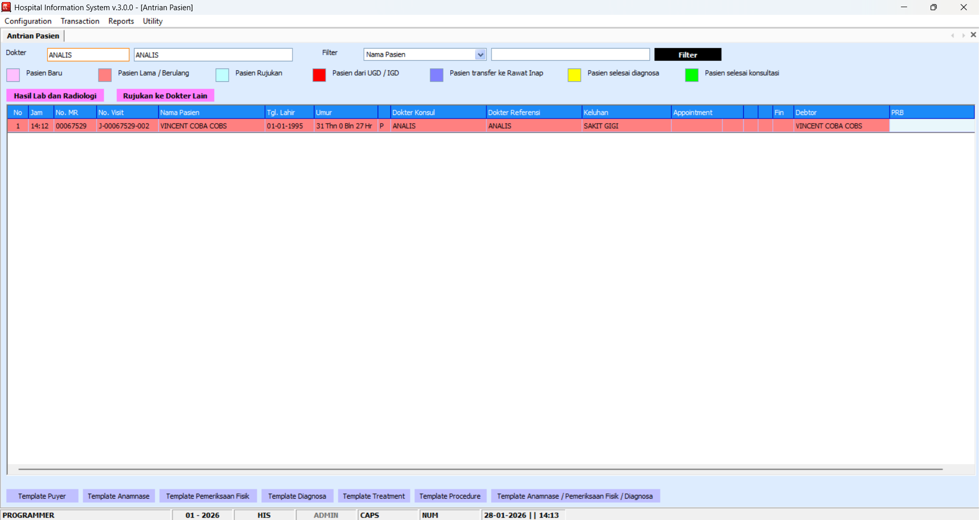This screenshot has width=980, height=520.
Task: Click Rujukan ke Dokter Lain button
Action: tap(165, 96)
